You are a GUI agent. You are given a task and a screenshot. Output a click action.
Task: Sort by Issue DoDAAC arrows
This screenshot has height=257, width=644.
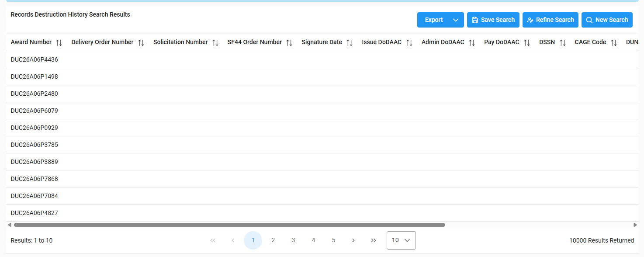[409, 42]
